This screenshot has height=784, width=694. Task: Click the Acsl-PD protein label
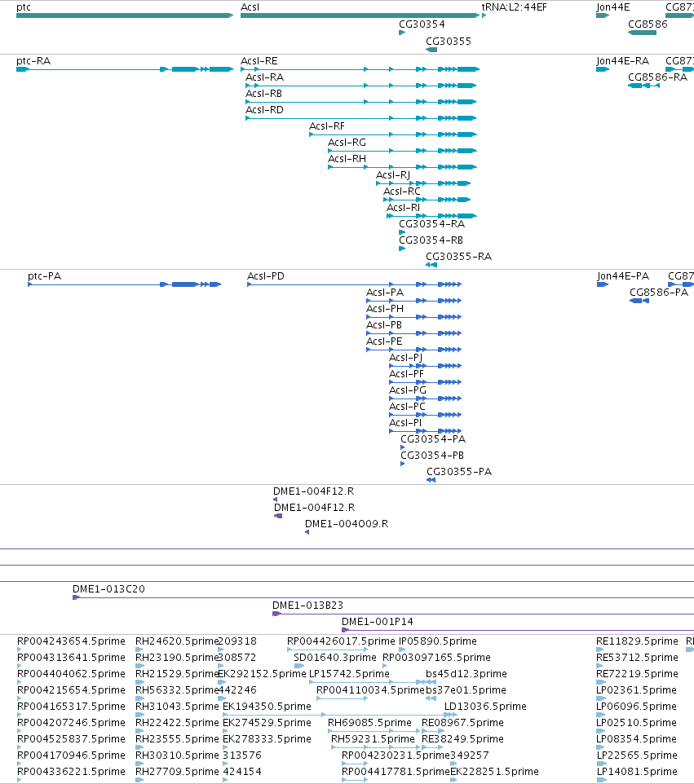[266, 276]
